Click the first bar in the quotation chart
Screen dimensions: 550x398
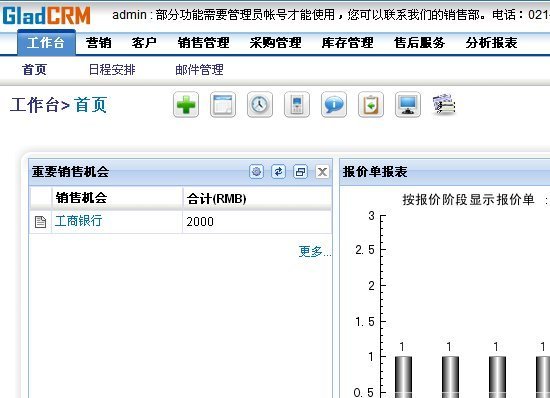[x=403, y=377]
